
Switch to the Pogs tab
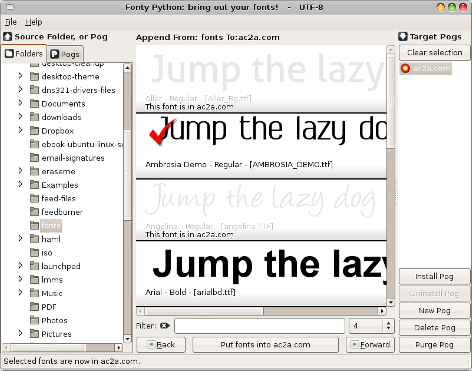(x=65, y=54)
